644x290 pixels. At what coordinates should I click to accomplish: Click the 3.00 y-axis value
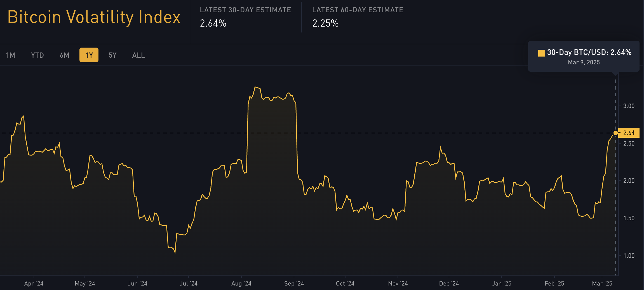[629, 106]
